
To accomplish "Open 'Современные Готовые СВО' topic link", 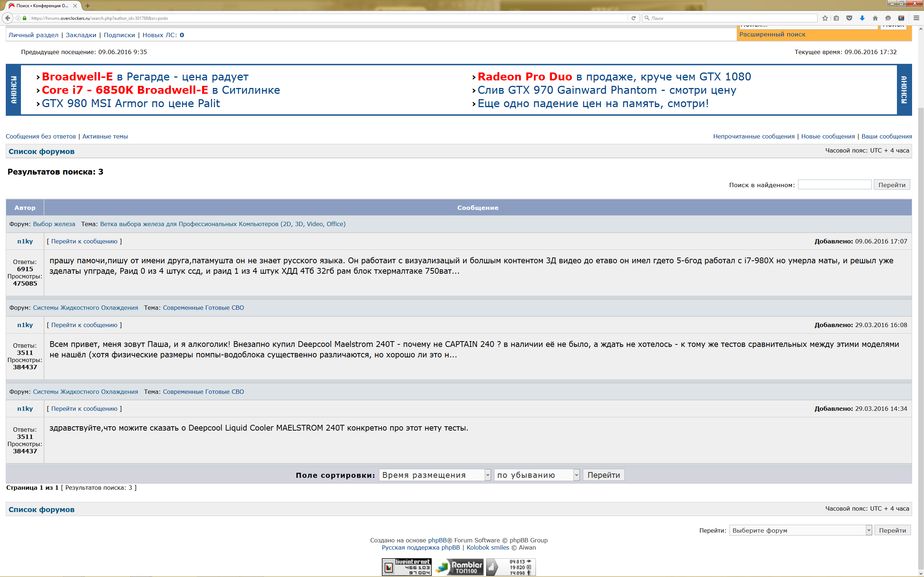I will tap(203, 308).
